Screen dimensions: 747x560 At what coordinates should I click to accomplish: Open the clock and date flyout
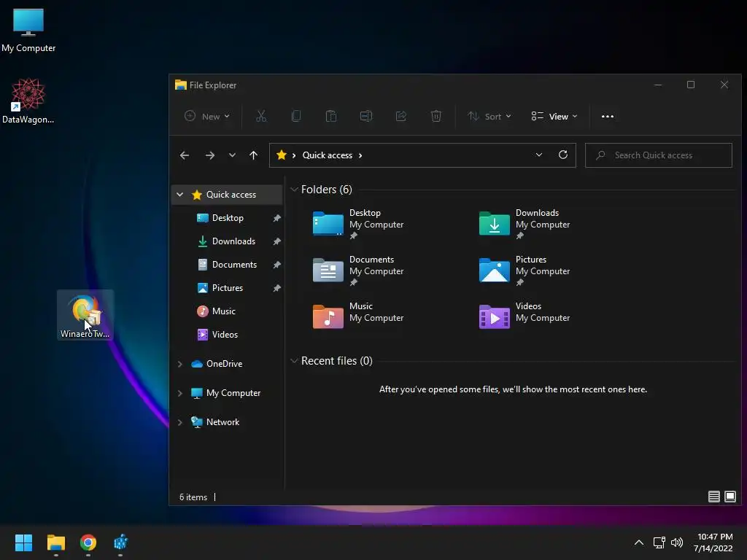713,542
